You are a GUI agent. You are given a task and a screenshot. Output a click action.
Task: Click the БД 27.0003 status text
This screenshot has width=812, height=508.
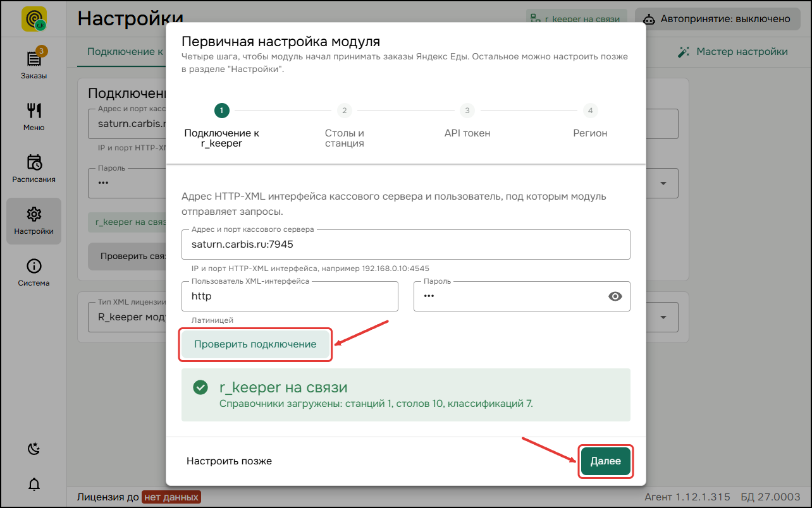[x=771, y=497]
